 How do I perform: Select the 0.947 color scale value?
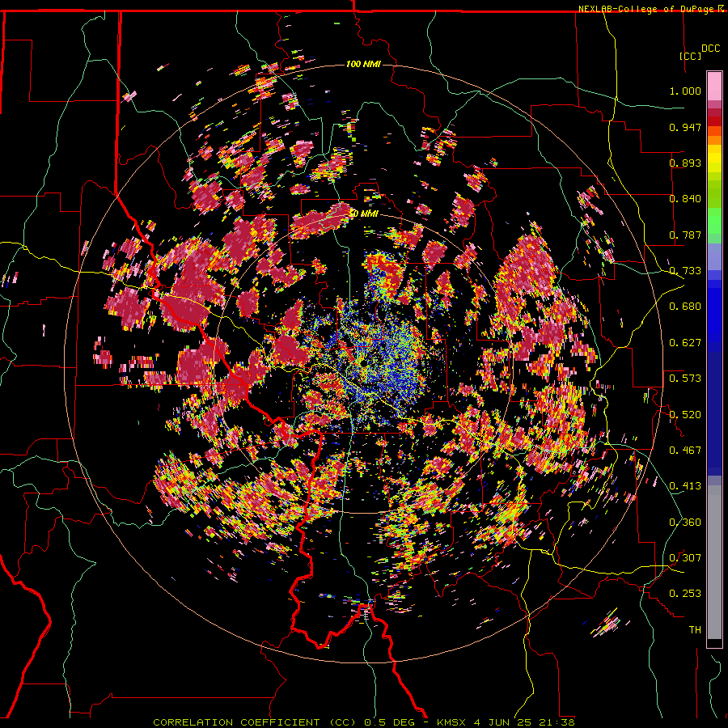[x=685, y=127]
